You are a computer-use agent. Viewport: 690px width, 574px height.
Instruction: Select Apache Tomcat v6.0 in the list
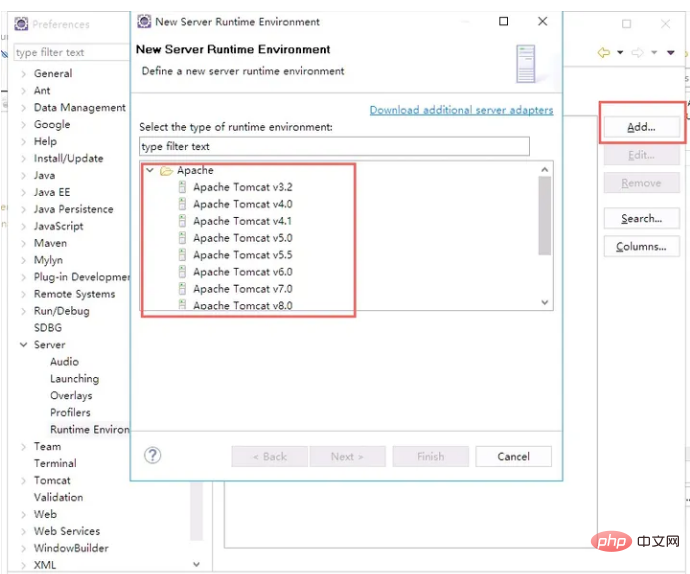tap(242, 272)
